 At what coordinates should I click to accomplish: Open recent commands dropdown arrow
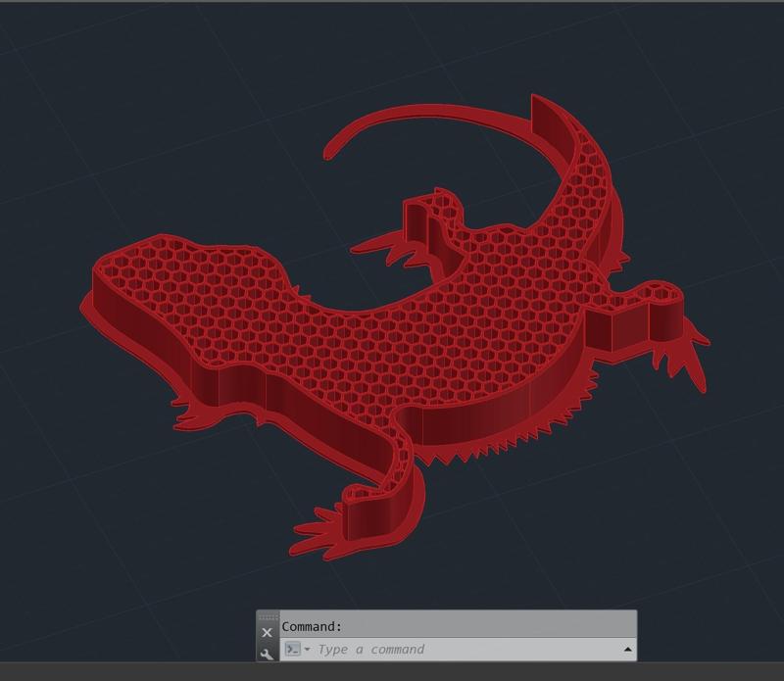[x=307, y=650]
